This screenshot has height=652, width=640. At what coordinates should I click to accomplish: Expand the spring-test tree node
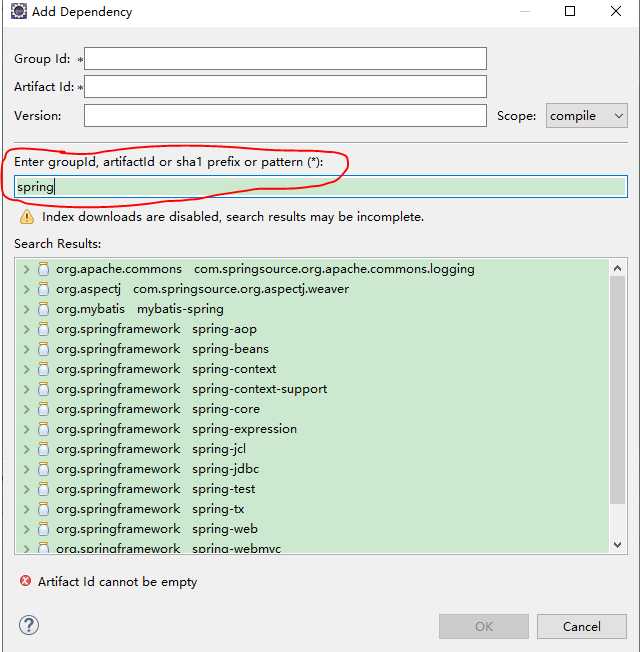pyautogui.click(x=27, y=489)
